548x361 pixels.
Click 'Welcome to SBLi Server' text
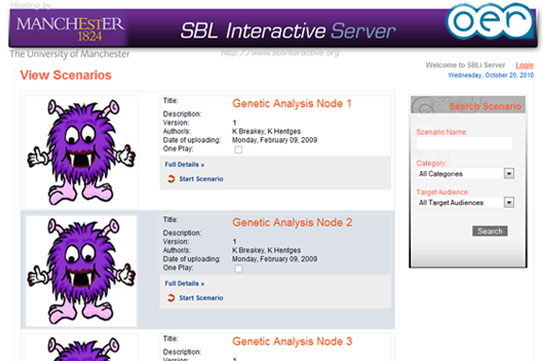point(465,65)
